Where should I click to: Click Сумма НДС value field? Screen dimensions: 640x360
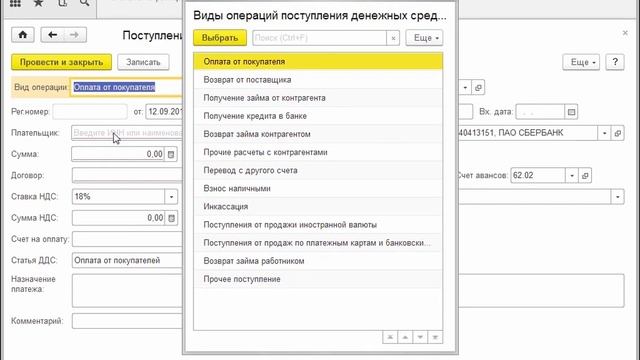coord(119,218)
